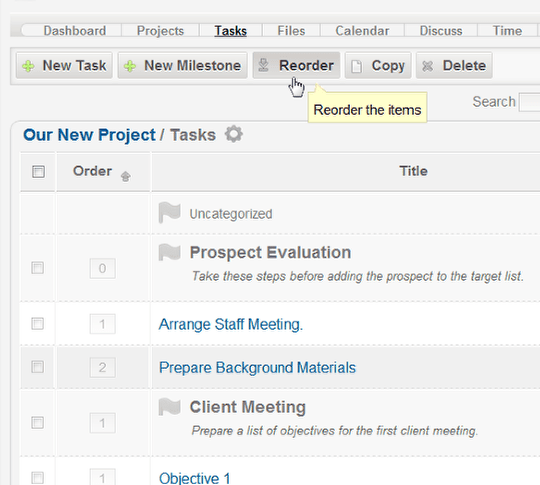Click the green plus New Task icon
The height and width of the screenshot is (485, 540).
[x=28, y=66]
